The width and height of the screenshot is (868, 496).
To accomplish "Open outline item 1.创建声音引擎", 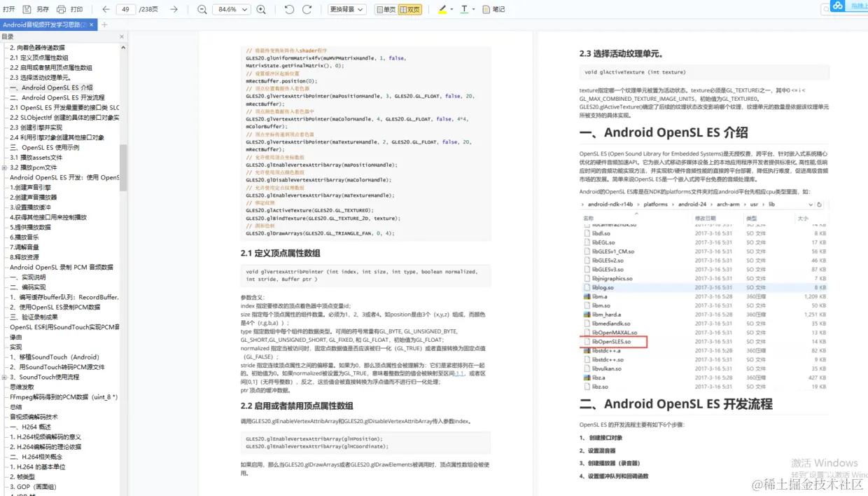I will point(30,188).
